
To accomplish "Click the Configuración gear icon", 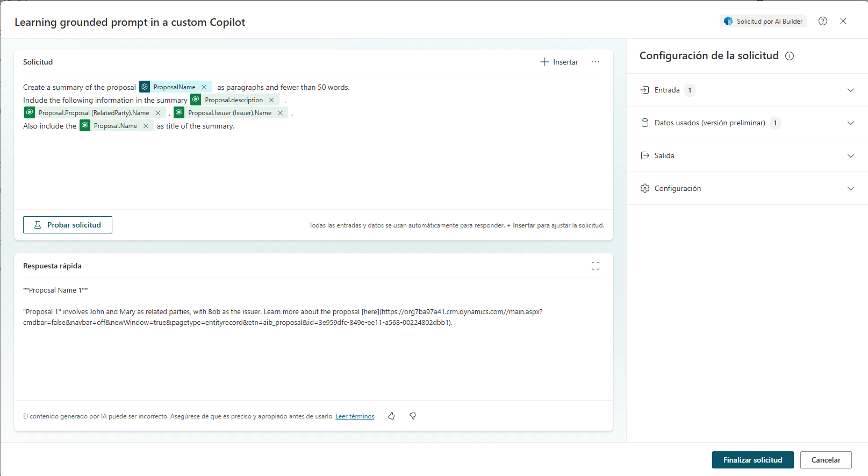I will [645, 188].
